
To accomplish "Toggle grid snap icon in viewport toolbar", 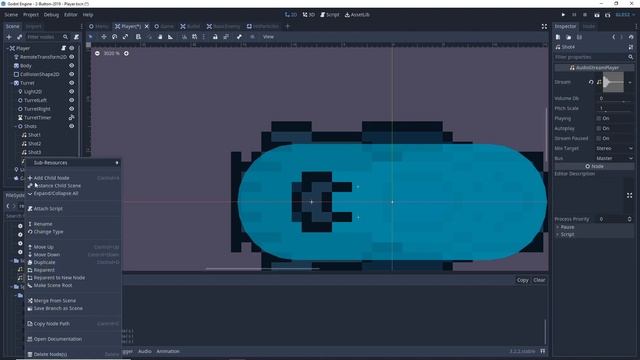I will click(194, 37).
